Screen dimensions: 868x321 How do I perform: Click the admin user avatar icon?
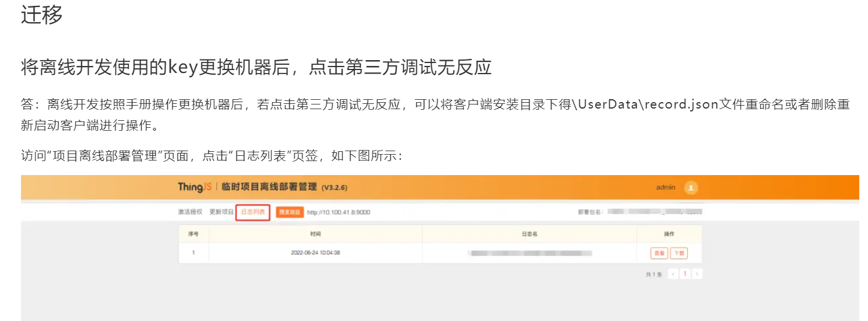(691, 188)
